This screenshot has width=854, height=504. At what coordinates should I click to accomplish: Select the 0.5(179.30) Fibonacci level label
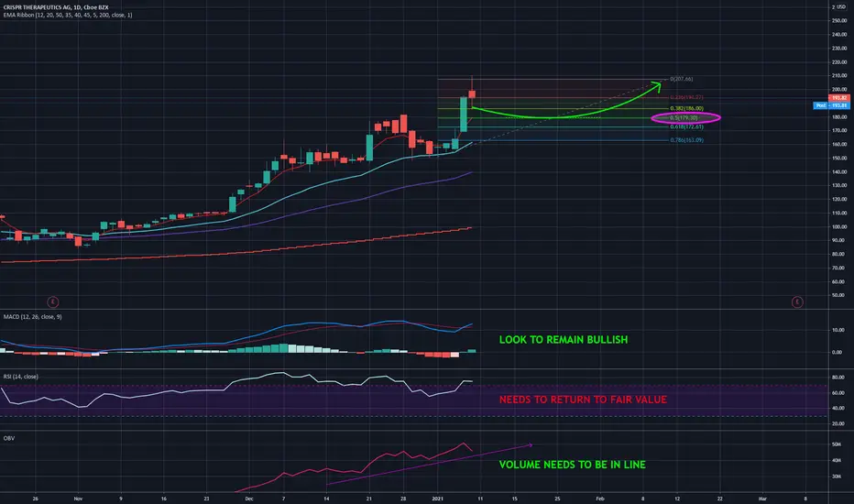[x=684, y=117]
